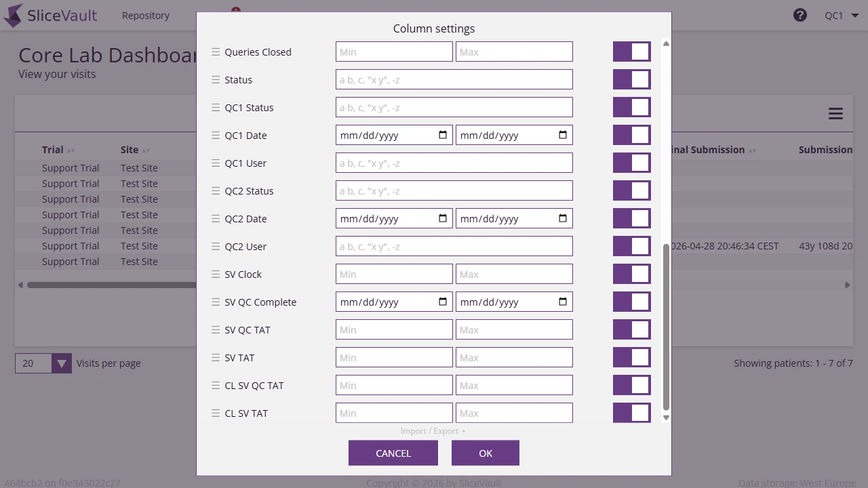Disable the QC2 User column toggle
Image resolution: width=868 pixels, height=488 pixels.
click(631, 246)
